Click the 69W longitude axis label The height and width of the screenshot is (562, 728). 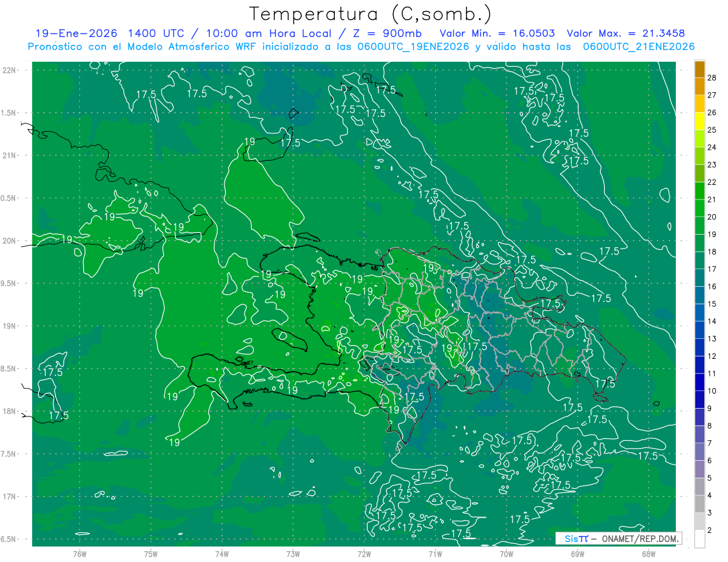point(577,554)
